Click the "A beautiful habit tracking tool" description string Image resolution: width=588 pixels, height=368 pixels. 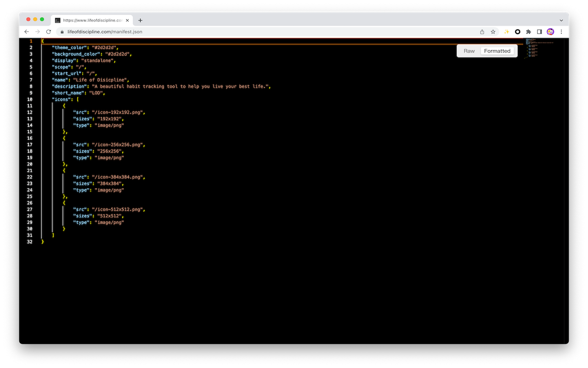[x=181, y=86]
